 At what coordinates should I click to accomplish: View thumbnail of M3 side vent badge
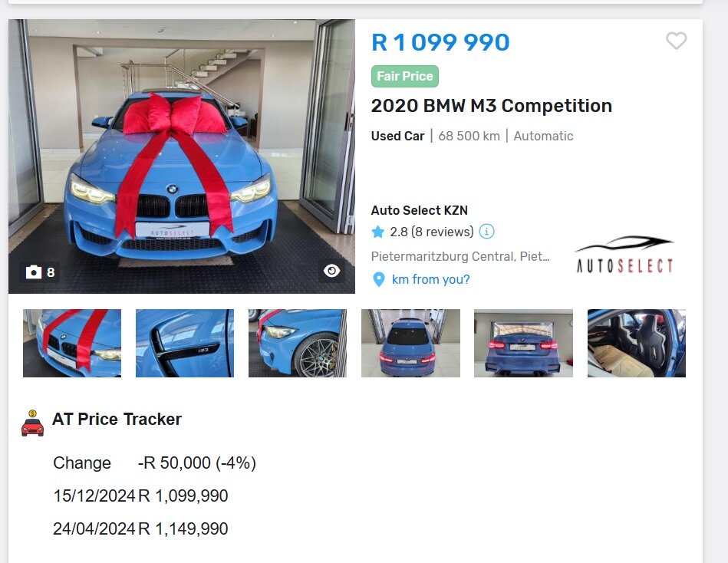click(185, 343)
